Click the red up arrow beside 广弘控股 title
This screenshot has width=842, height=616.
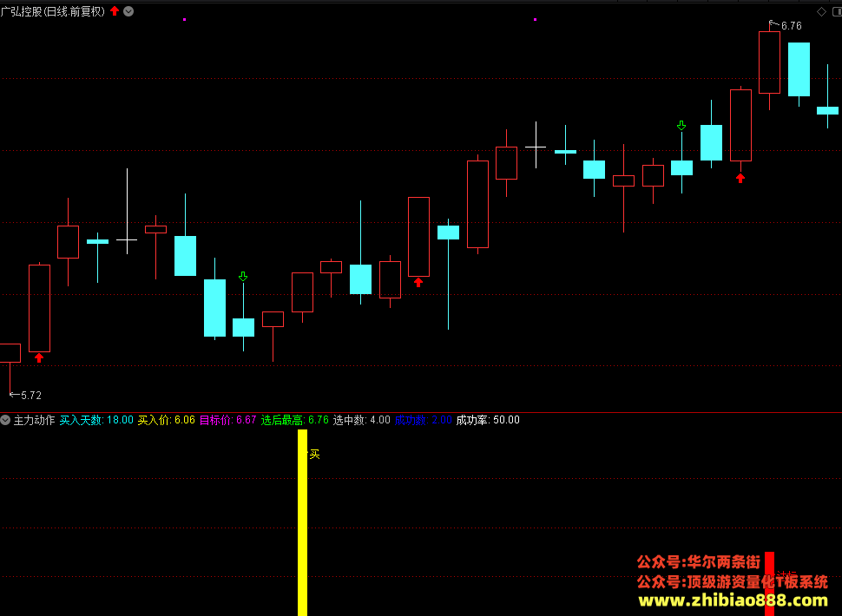115,11
